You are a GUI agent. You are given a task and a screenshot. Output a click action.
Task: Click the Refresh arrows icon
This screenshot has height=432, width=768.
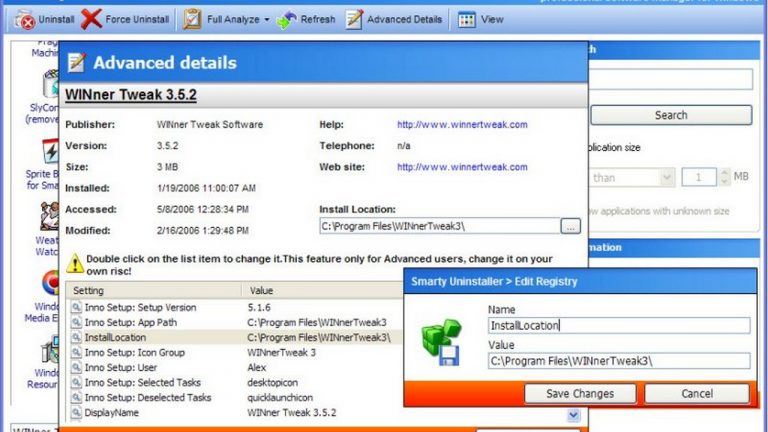287,20
